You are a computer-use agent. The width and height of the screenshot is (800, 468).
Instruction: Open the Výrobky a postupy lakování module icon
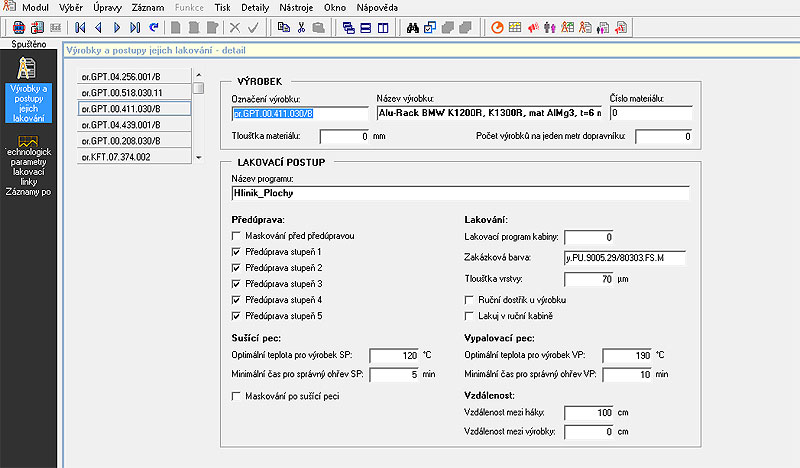pos(27,70)
